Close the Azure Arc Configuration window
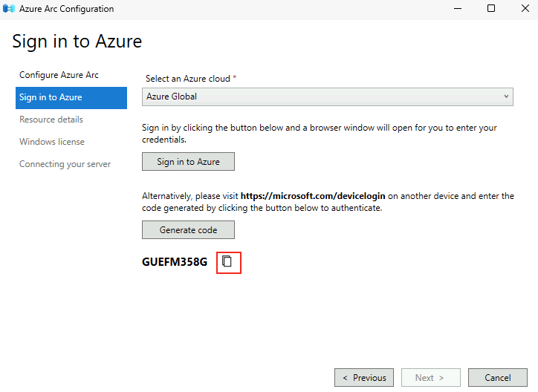 (x=525, y=9)
